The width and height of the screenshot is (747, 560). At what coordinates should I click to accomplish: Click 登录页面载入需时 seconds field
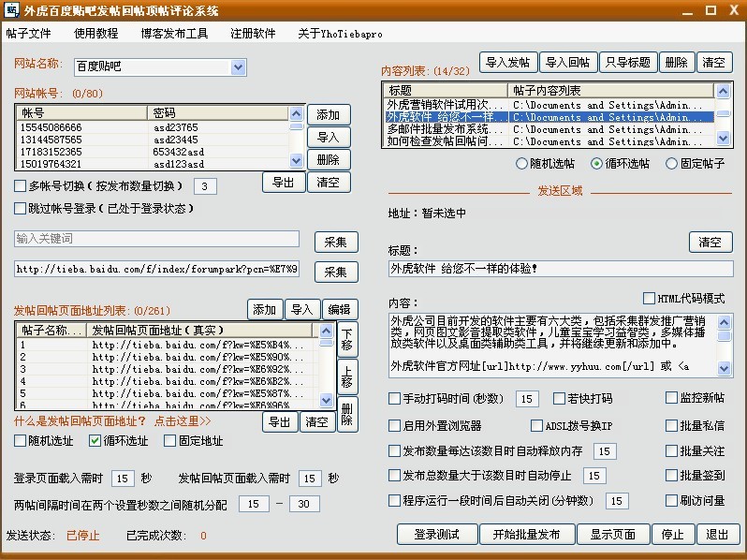pos(123,479)
